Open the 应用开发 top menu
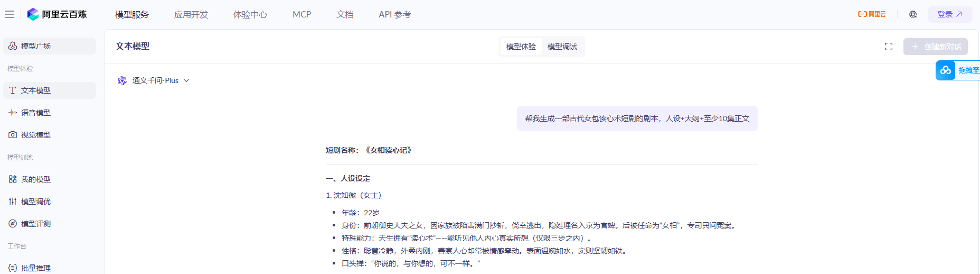The width and height of the screenshot is (980, 274). pos(191,14)
